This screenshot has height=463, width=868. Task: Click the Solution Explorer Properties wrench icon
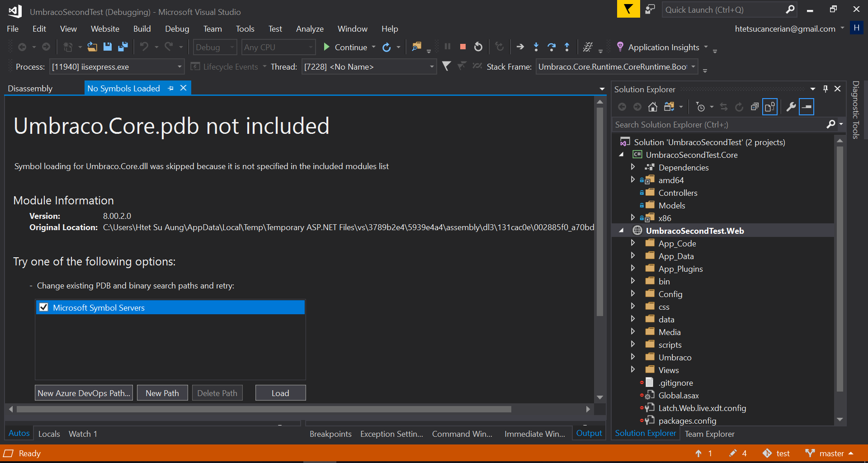(791, 107)
